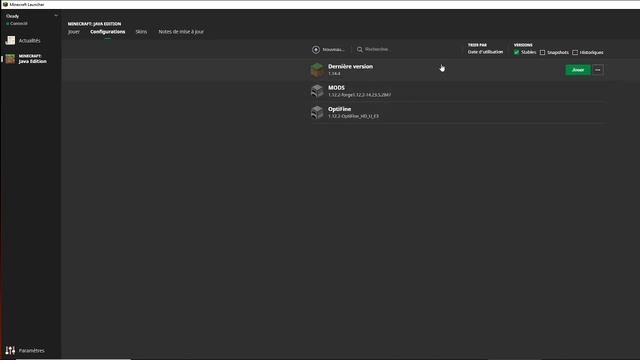
Task: Open the Actualités news icon
Action: click(x=10, y=40)
